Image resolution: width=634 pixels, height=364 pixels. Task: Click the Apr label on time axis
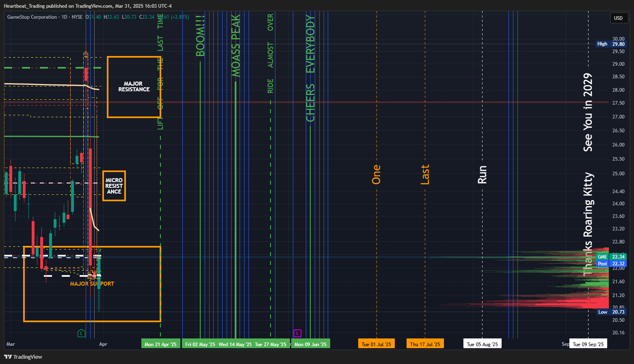coord(103,344)
